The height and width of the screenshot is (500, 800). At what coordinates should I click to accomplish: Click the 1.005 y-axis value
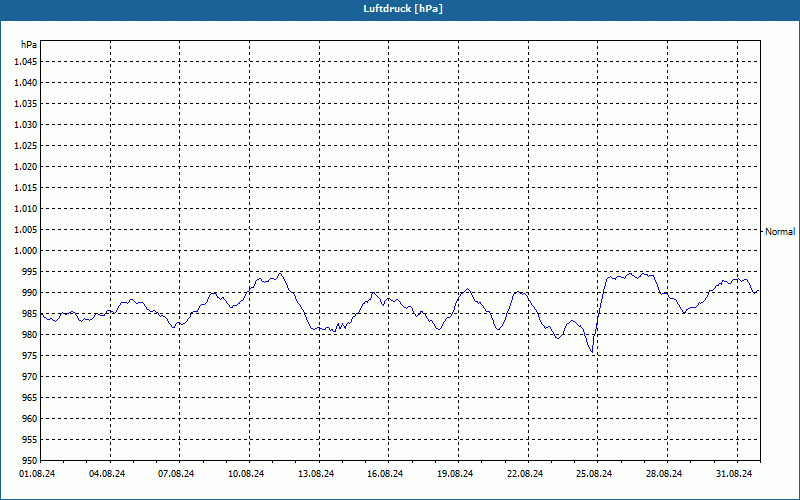(x=26, y=230)
